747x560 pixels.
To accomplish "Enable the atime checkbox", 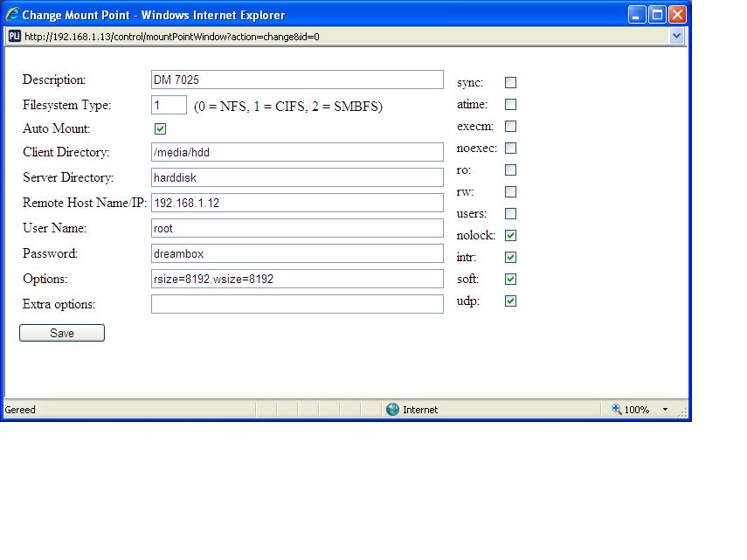I will pyautogui.click(x=511, y=105).
